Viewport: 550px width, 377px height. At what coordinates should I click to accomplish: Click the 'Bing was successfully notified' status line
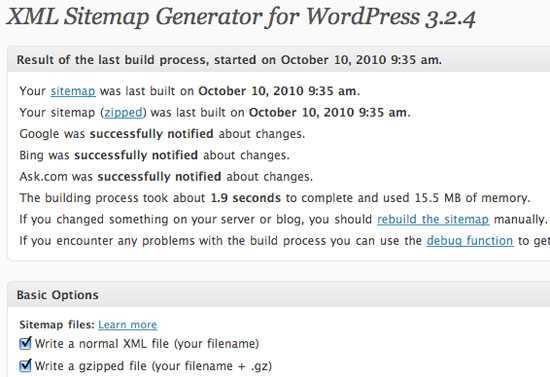point(154,155)
